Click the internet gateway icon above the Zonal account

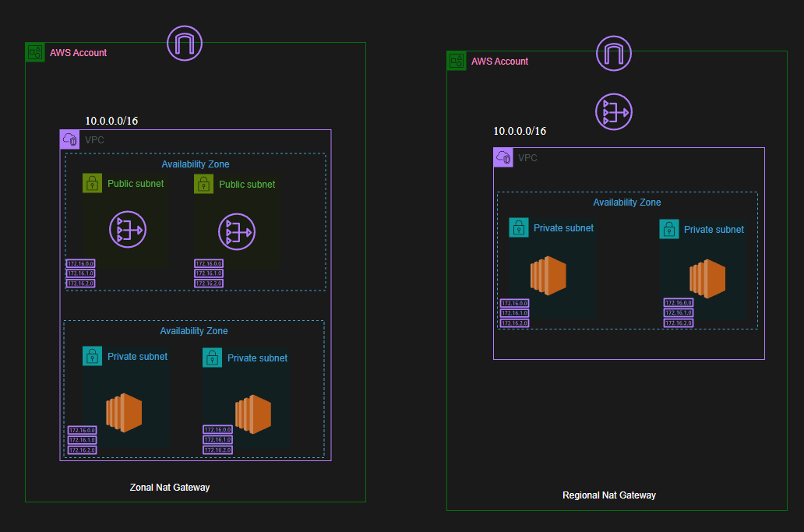tap(185, 43)
